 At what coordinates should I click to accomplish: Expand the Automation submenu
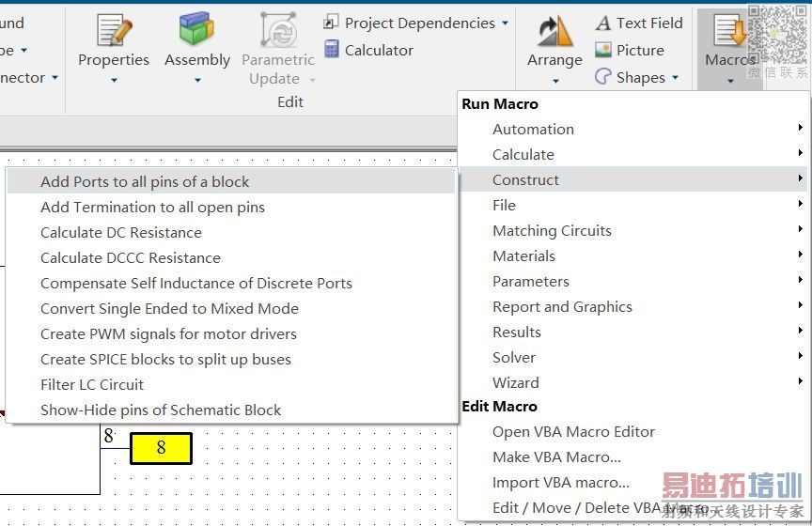pos(533,129)
